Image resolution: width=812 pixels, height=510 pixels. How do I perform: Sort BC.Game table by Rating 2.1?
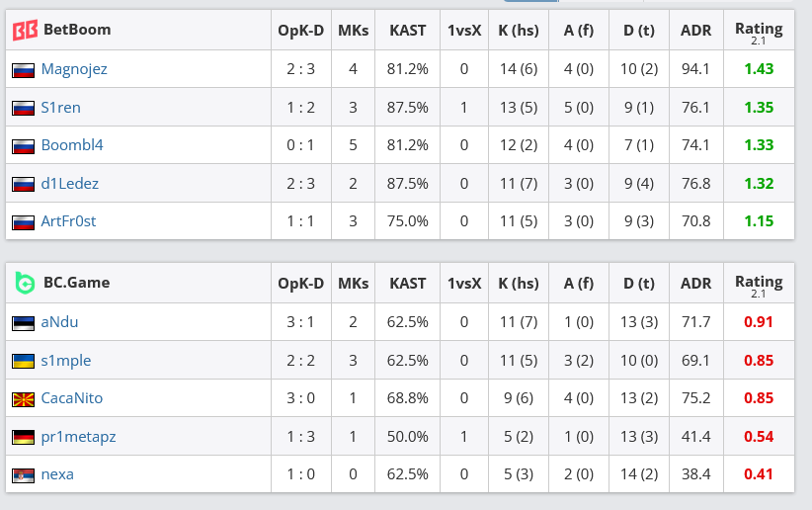[759, 283]
